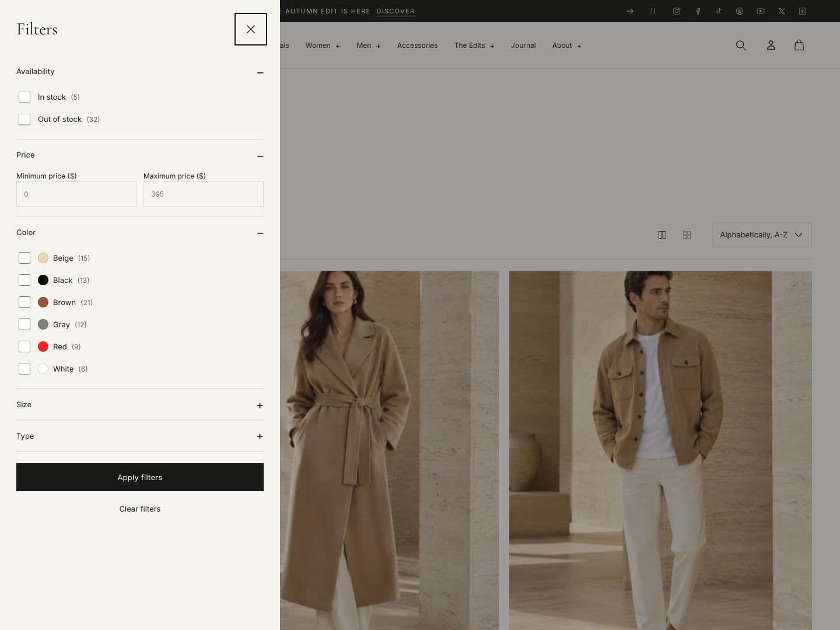Click the White color swatch
This screenshot has height=630, width=840.
tap(43, 369)
